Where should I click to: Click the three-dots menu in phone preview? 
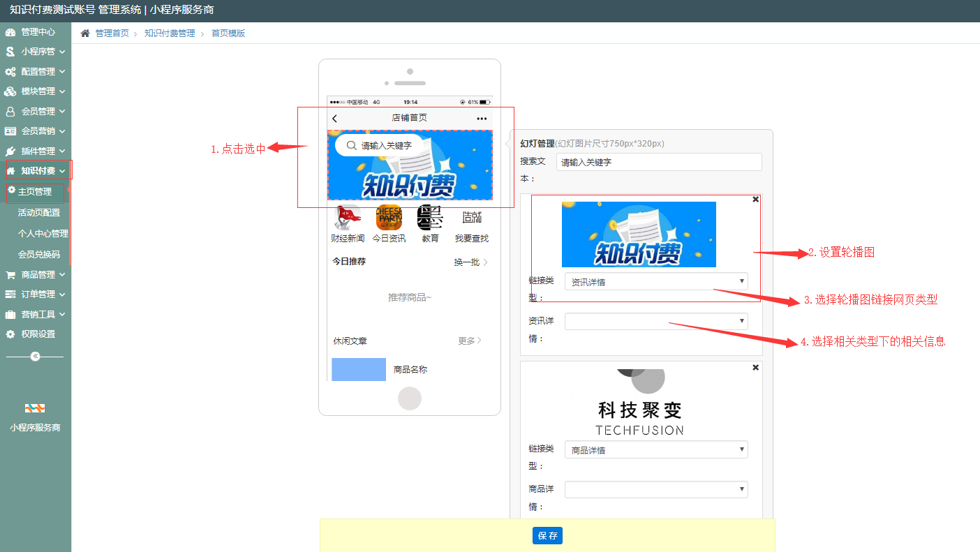482,119
